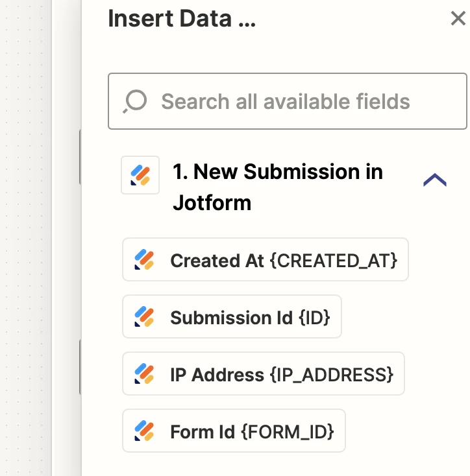This screenshot has height=476, width=470.
Task: Click the Jotform app icon beside step title
Action: (x=140, y=175)
